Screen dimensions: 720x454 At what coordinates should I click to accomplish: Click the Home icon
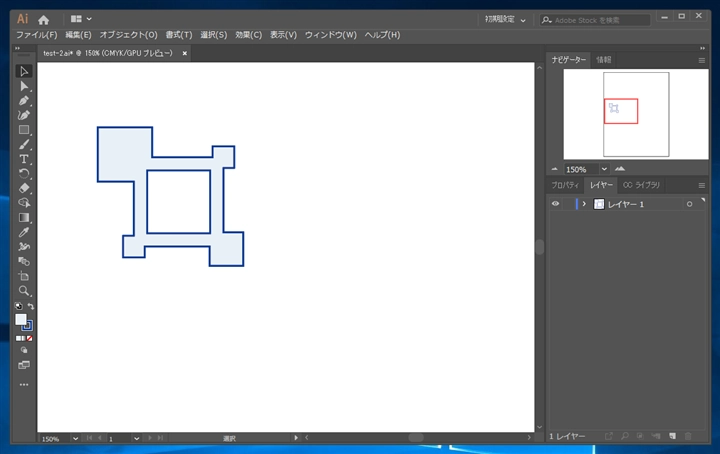coord(44,20)
